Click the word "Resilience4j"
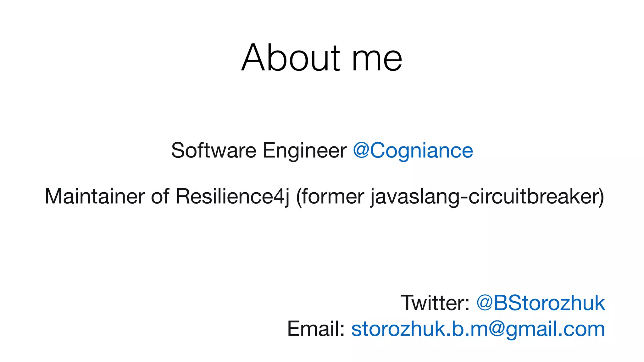644x362 pixels. (x=232, y=197)
